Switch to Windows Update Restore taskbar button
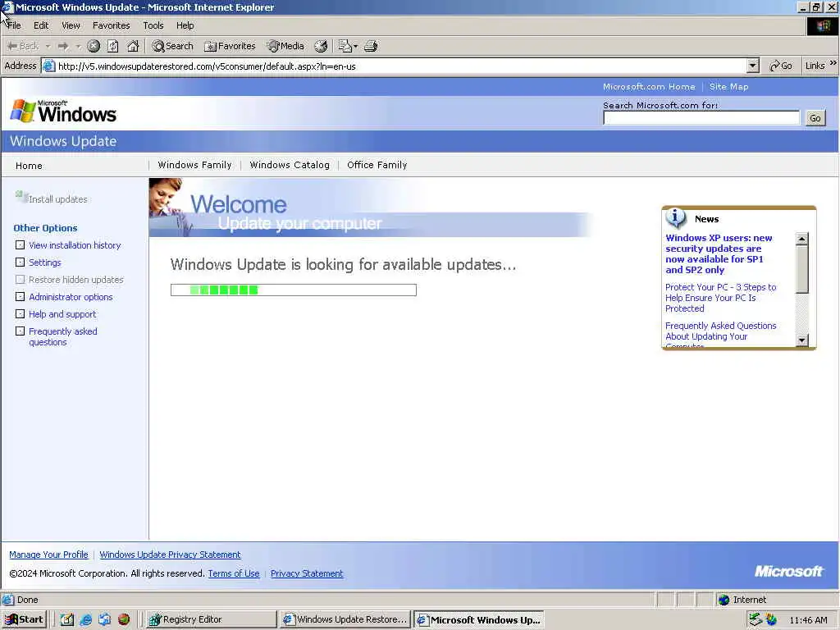This screenshot has height=630, width=840. 345,619
